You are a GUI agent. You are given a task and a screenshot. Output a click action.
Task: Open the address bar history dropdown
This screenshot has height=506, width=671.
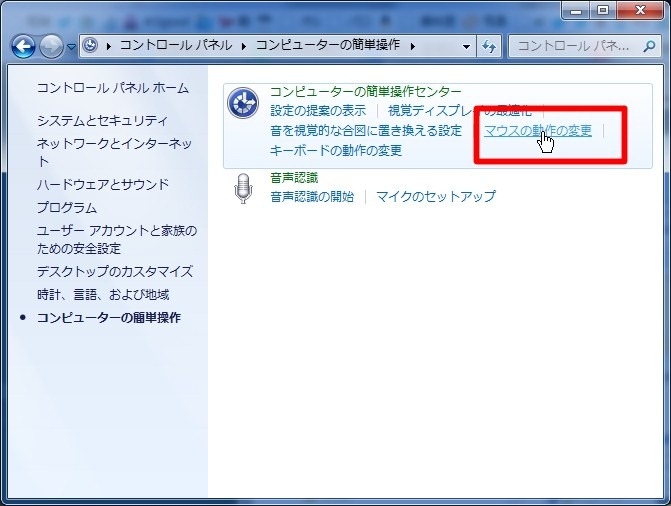coord(467,46)
